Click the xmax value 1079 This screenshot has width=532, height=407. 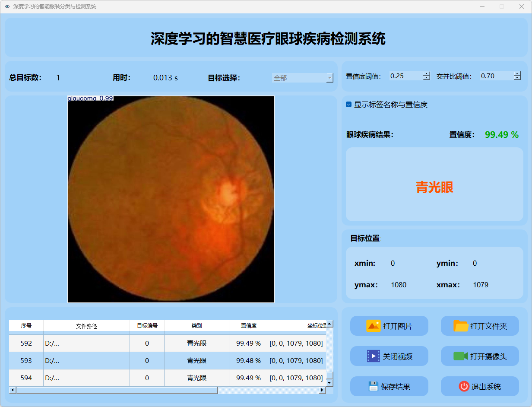(481, 285)
